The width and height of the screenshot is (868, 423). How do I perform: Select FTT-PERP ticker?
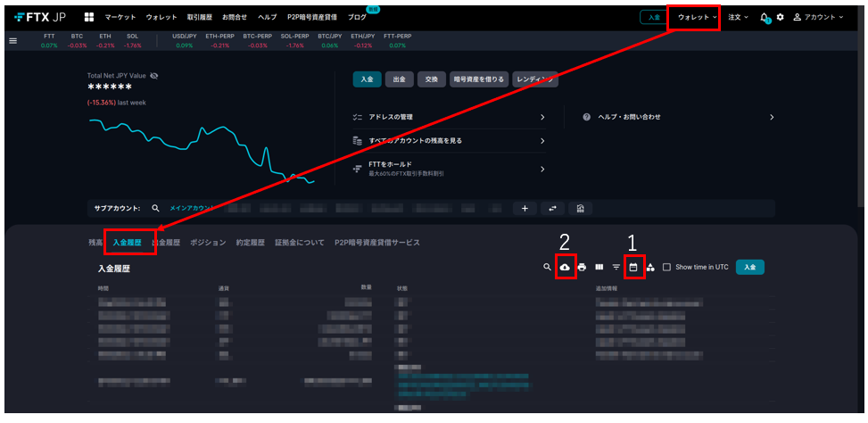pos(398,40)
